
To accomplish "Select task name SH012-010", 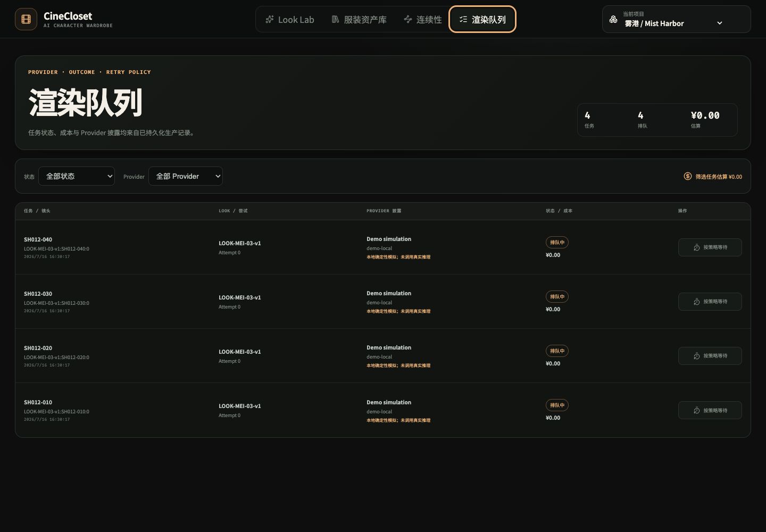I will pos(38,402).
